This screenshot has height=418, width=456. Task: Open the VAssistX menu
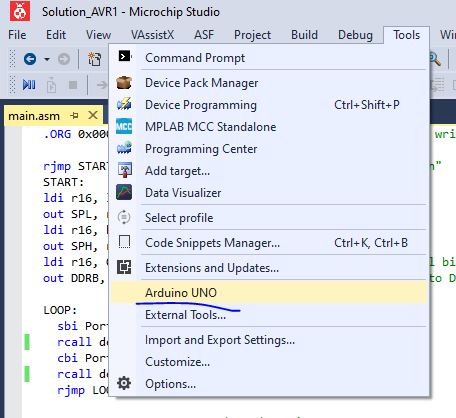152,35
